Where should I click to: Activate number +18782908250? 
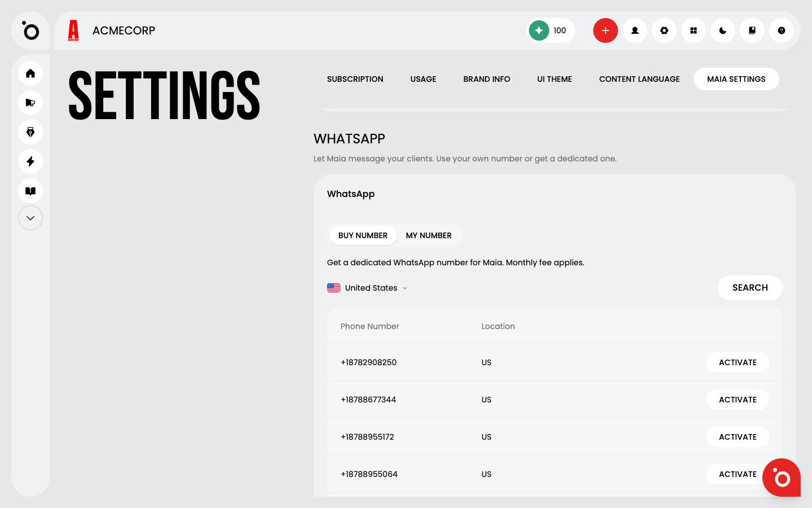pos(738,362)
